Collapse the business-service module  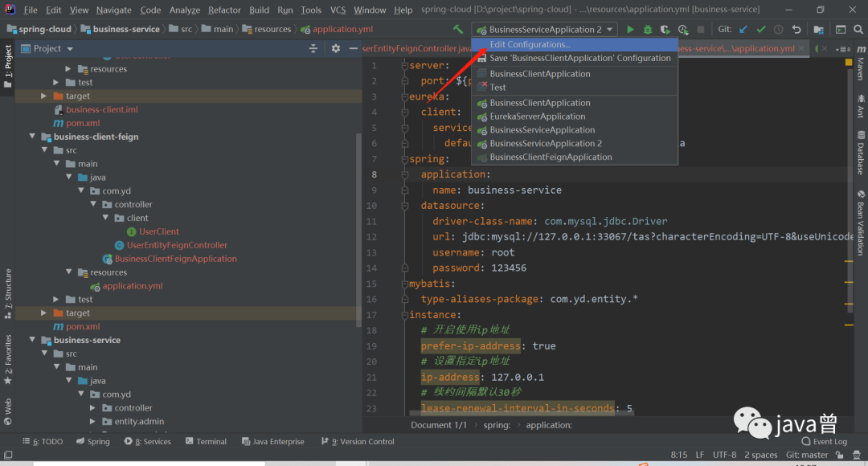[x=33, y=340]
